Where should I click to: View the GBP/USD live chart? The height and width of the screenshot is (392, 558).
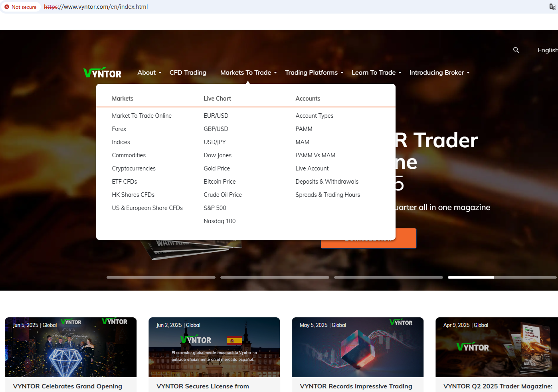[216, 129]
